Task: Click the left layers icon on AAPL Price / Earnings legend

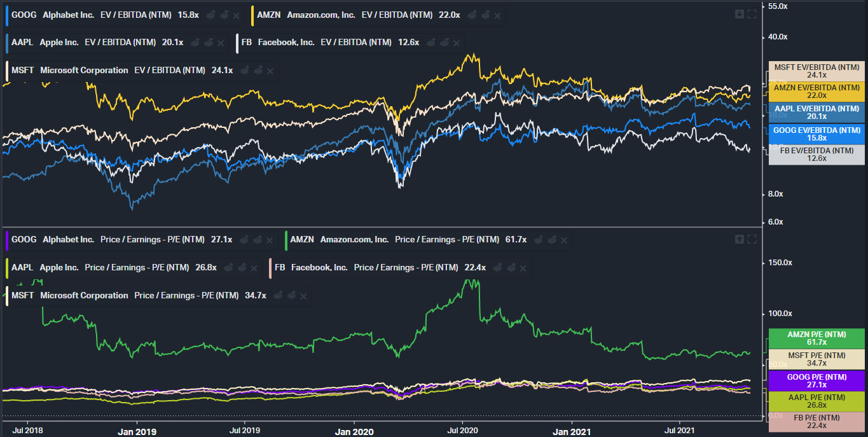Action: (x=227, y=267)
